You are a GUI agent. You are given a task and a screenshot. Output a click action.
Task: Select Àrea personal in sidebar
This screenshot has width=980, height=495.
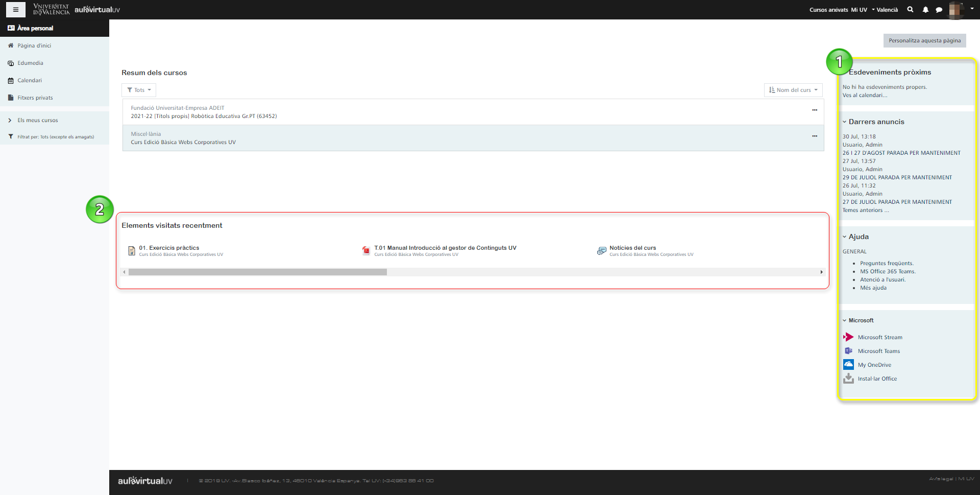pyautogui.click(x=55, y=28)
